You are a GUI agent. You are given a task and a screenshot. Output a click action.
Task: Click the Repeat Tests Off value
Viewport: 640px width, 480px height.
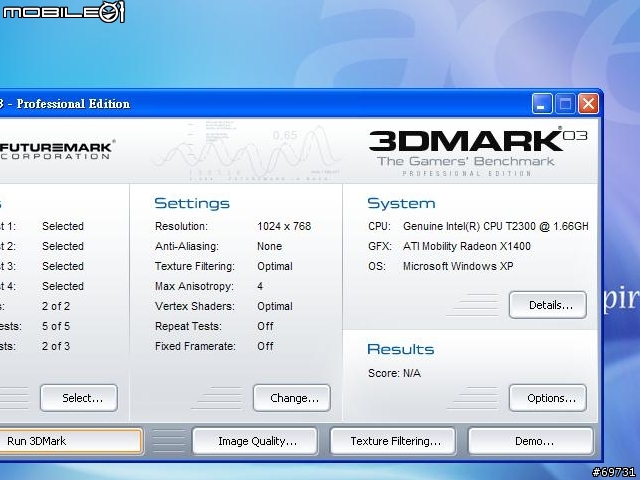265,326
